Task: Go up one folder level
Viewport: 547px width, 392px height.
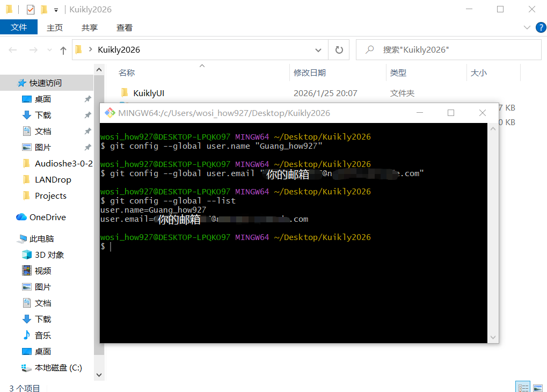Action: pyautogui.click(x=63, y=50)
